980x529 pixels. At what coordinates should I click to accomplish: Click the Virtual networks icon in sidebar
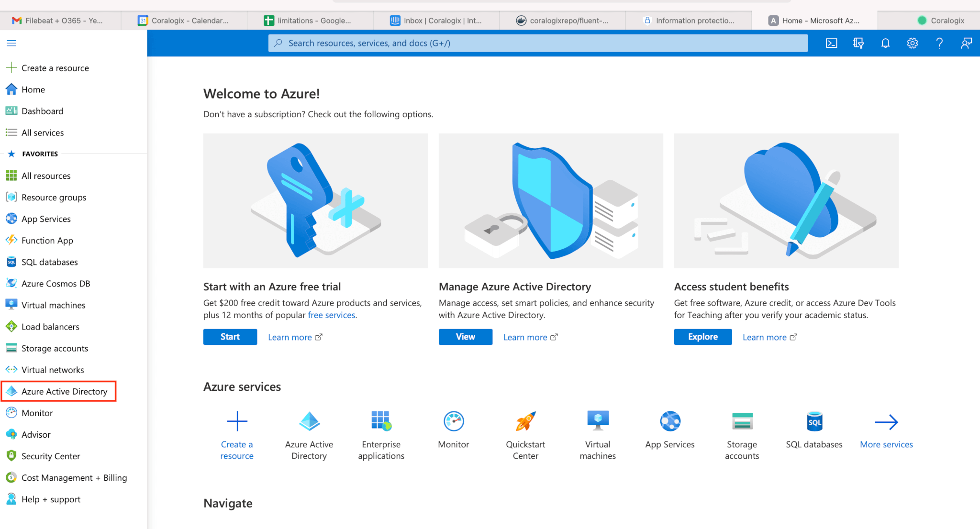[x=11, y=370]
